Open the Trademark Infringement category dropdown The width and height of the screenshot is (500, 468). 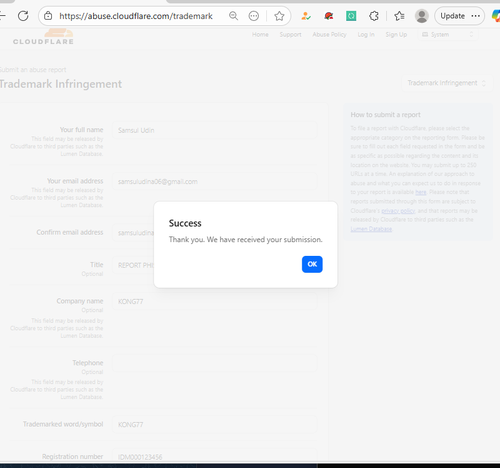point(447,83)
